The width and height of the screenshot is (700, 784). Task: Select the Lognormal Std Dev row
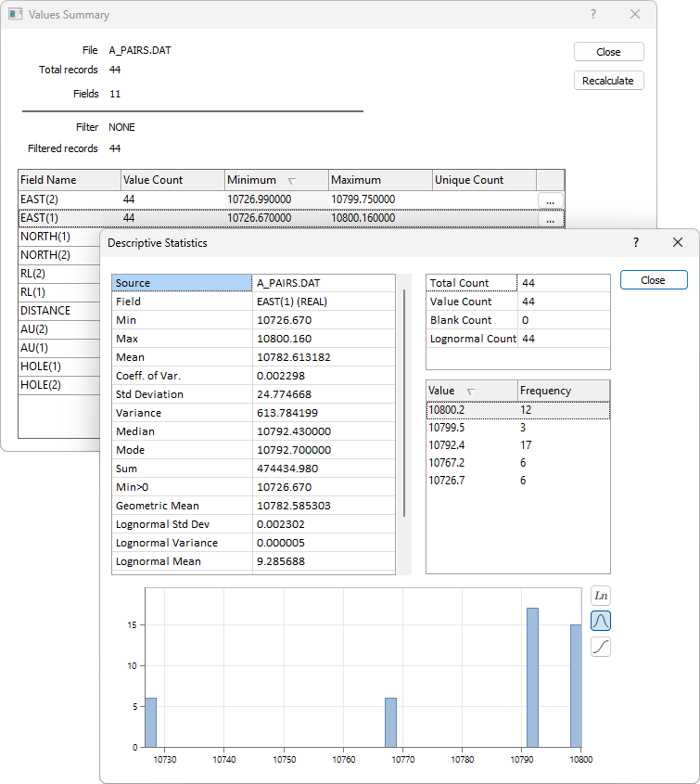(x=253, y=524)
